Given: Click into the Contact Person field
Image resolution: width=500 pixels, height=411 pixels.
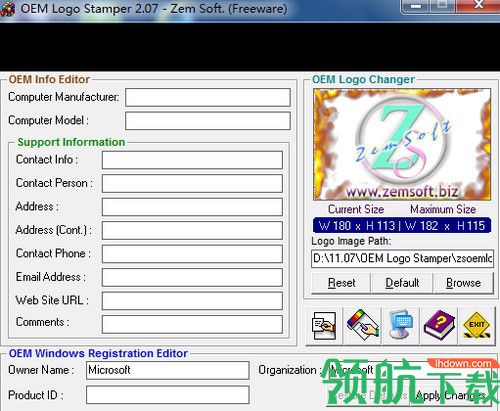Looking at the screenshot, I should click(x=192, y=183).
